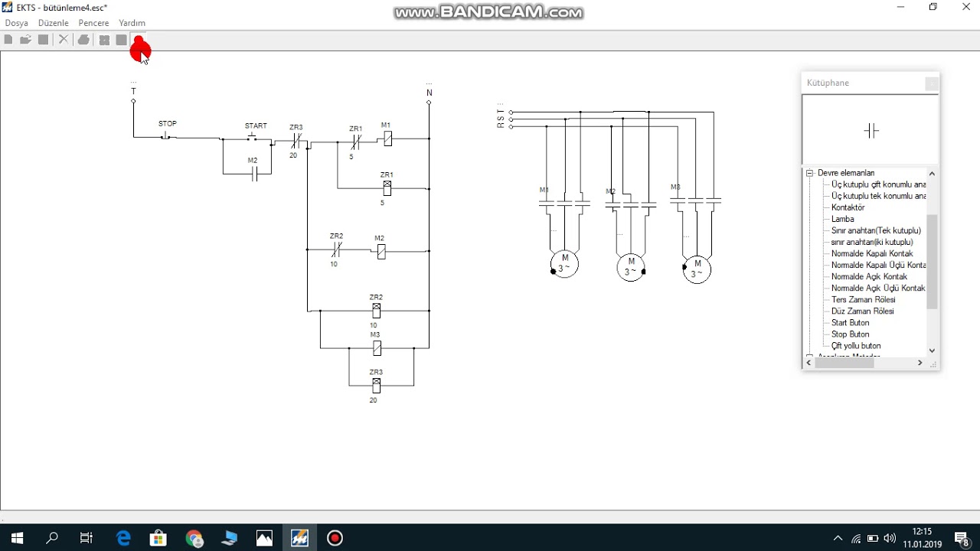Open the Wi-Fi network tray icon
The width and height of the screenshot is (980, 551).
click(856, 539)
